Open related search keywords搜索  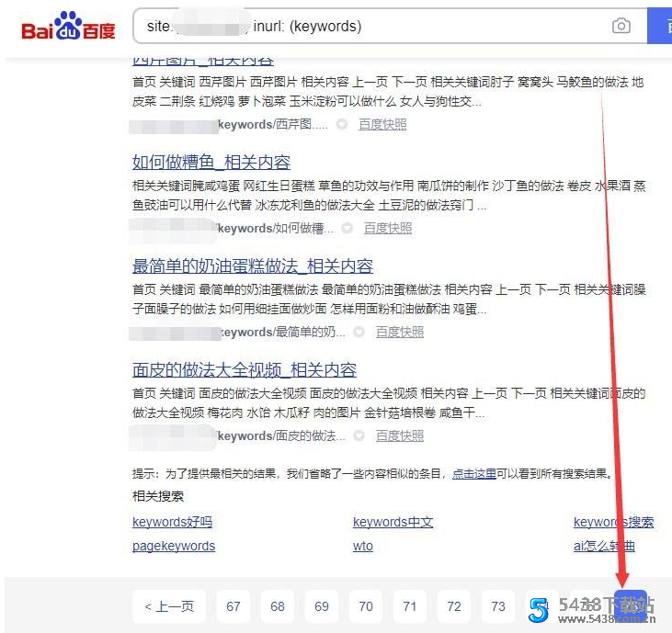[614, 522]
